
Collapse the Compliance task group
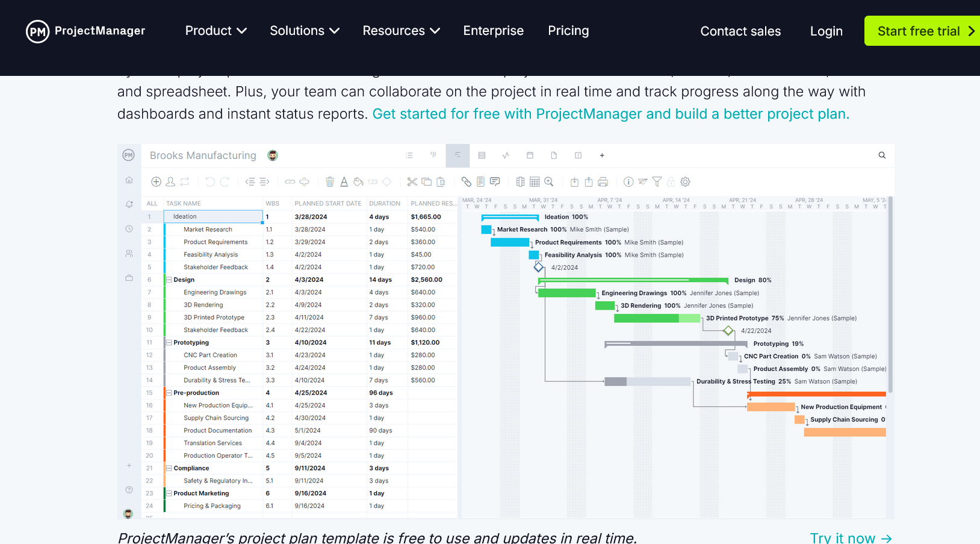(169, 468)
